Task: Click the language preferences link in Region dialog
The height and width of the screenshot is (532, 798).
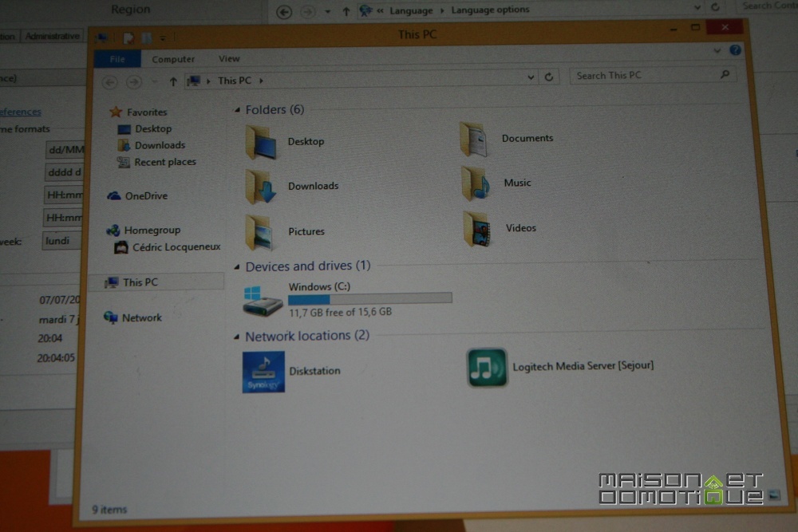Action: point(21,112)
